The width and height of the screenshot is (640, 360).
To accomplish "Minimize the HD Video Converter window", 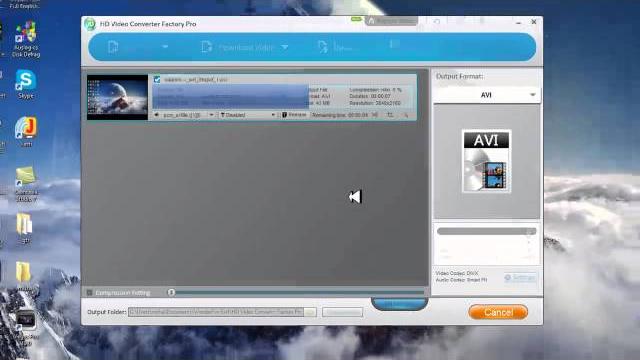I will coord(518,22).
